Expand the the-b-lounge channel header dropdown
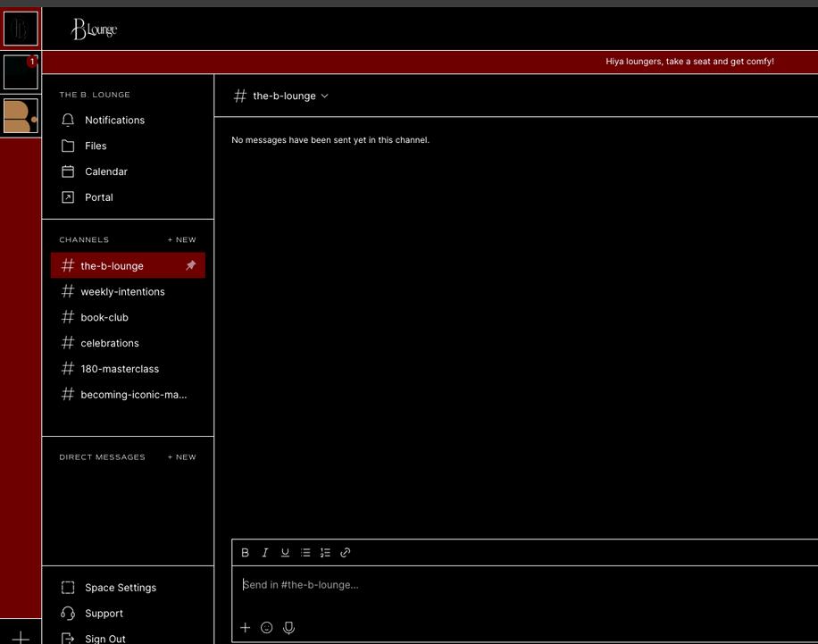818x644 pixels. tap(324, 96)
